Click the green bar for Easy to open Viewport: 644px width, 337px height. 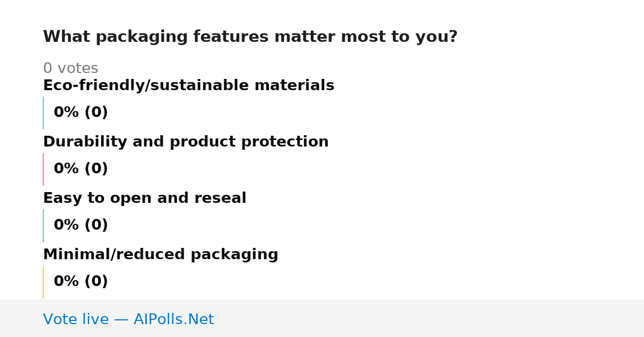pyautogui.click(x=43, y=225)
